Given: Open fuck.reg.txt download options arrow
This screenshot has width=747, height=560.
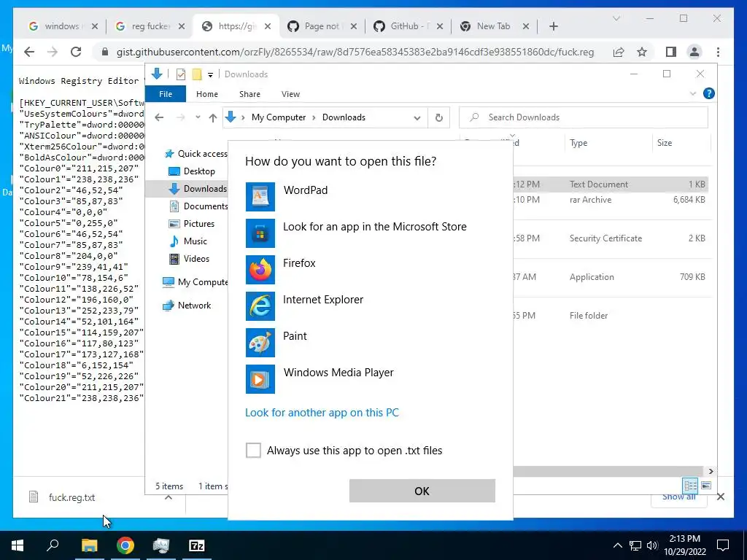Looking at the screenshot, I should (x=169, y=497).
